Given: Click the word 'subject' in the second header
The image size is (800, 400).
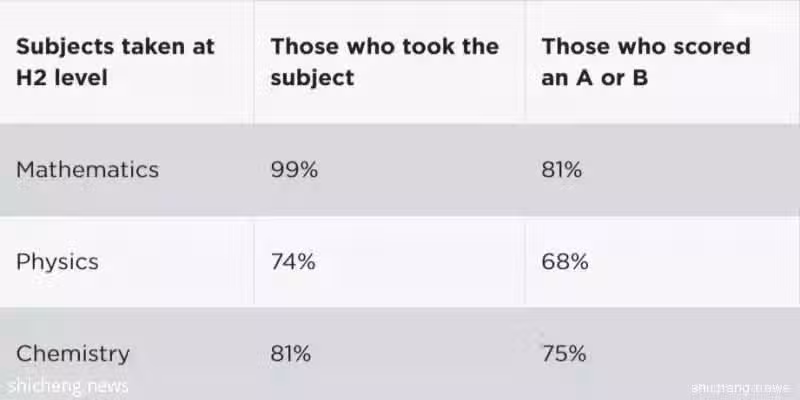Looking at the screenshot, I should pos(312,79).
